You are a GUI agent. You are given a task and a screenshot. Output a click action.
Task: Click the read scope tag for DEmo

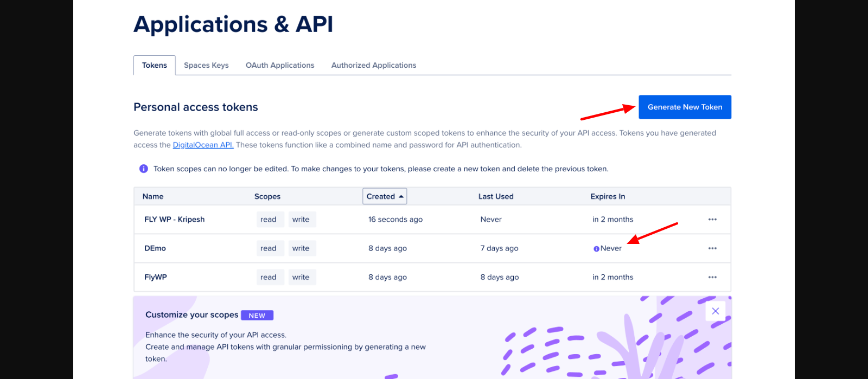[x=269, y=248]
